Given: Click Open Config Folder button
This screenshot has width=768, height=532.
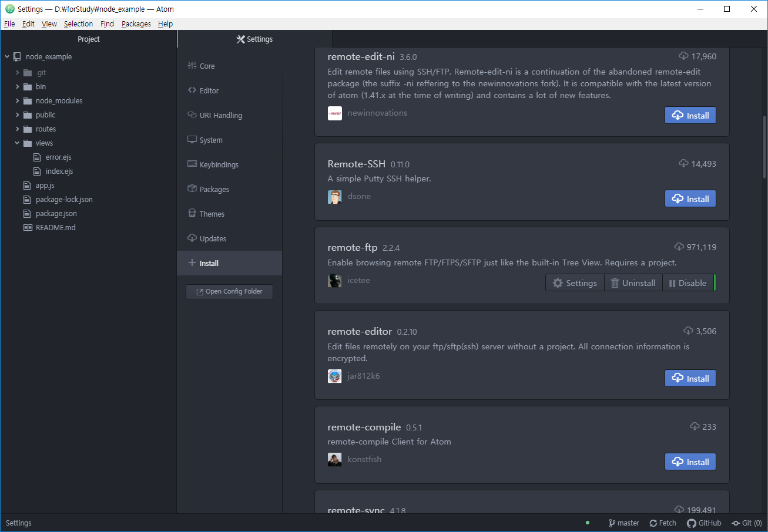Looking at the screenshot, I should click(229, 291).
